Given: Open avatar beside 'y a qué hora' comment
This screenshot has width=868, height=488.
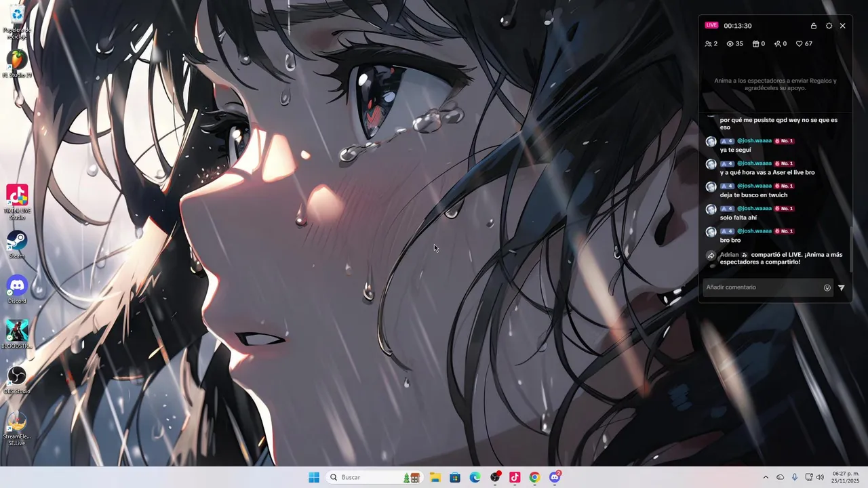Looking at the screenshot, I should tap(711, 164).
